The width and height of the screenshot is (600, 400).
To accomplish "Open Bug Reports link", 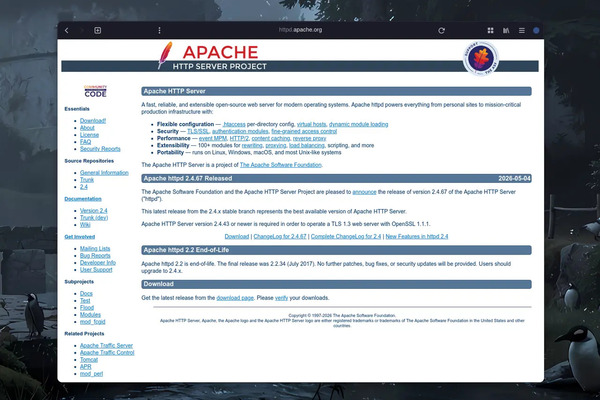I will pos(95,255).
